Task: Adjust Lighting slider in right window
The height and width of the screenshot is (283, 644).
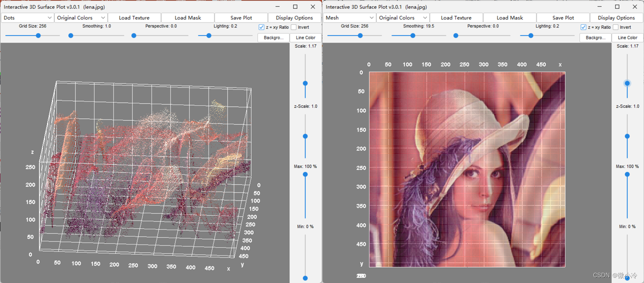Action: (x=531, y=35)
